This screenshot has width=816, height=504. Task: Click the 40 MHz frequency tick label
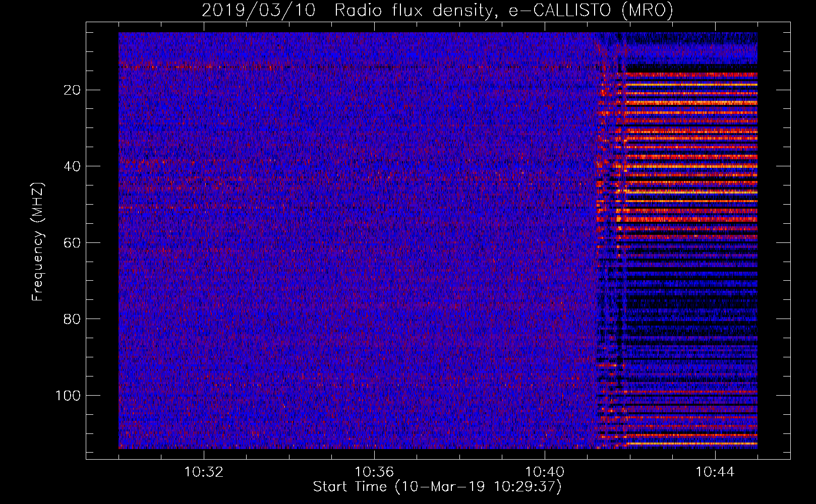tap(73, 166)
